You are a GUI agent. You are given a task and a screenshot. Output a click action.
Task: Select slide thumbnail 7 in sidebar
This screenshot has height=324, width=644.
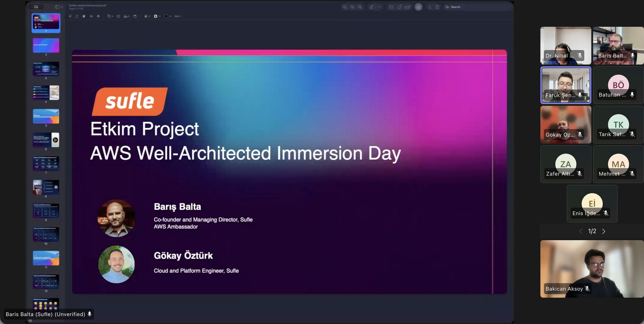click(x=46, y=163)
